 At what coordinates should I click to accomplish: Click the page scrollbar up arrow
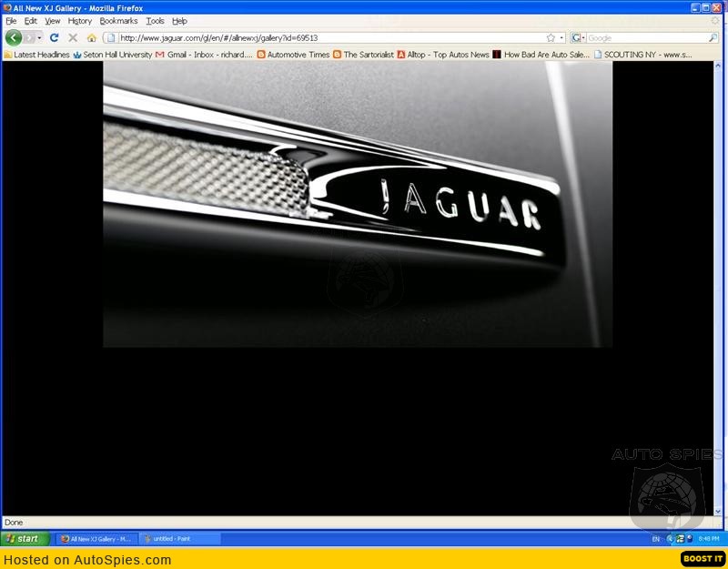[718, 66]
